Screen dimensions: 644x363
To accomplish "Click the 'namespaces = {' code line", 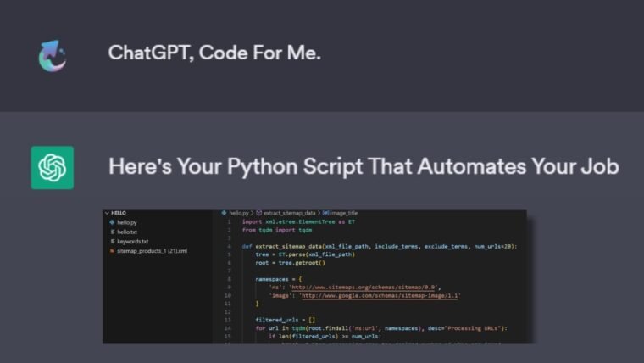I will pos(279,280).
